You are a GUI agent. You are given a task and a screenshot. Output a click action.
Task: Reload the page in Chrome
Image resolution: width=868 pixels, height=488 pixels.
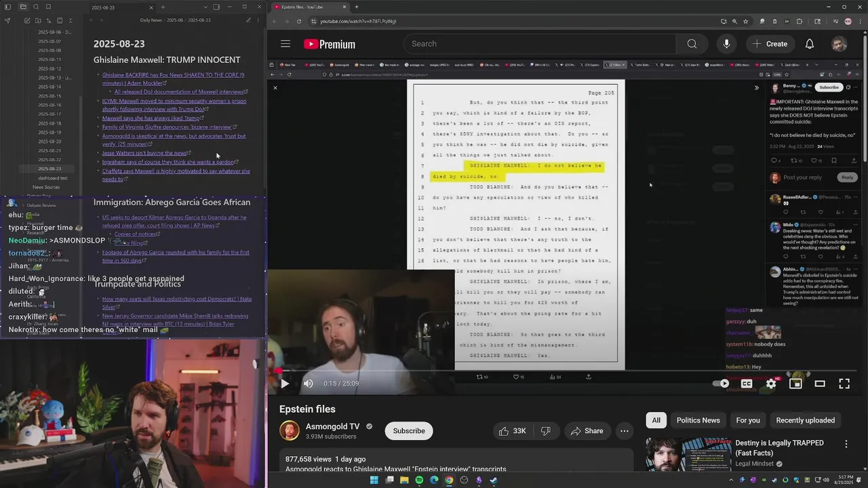pos(299,21)
